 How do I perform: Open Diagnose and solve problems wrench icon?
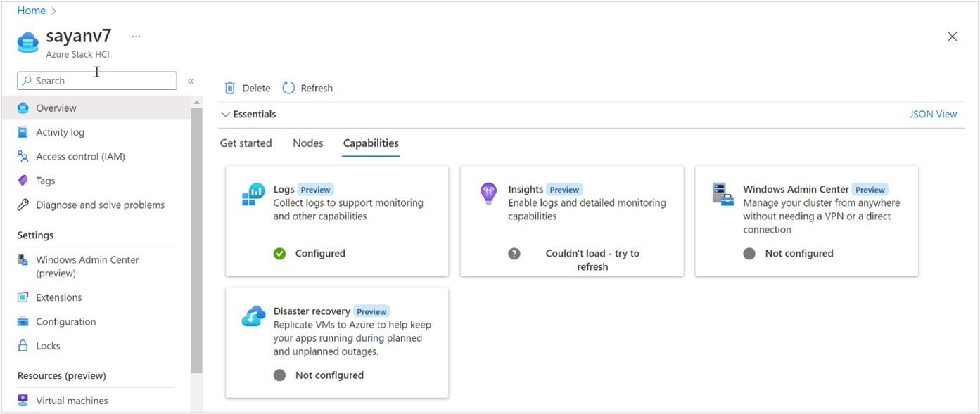23,205
